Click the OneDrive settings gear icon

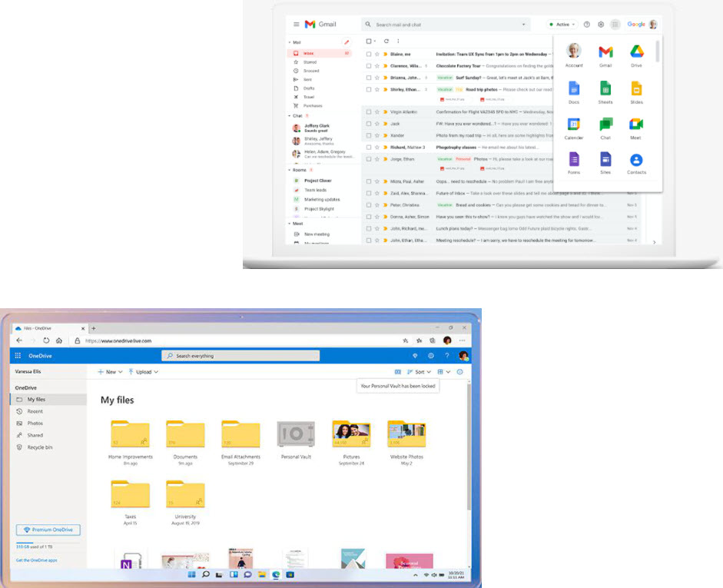431,356
